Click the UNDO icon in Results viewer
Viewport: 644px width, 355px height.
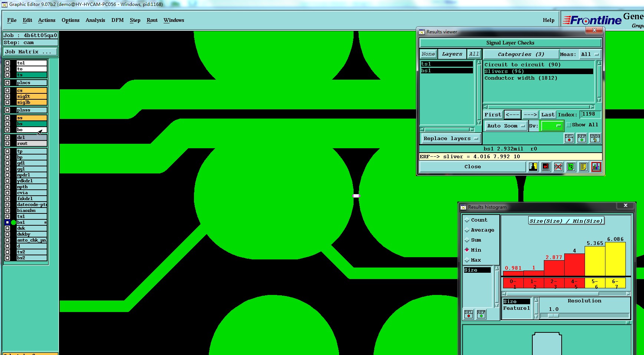click(595, 138)
